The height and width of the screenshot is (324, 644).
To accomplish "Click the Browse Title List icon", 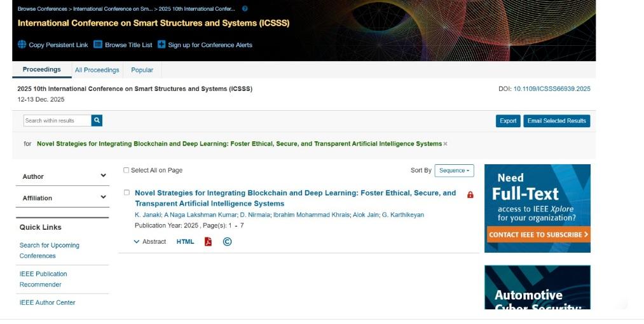I will (x=98, y=45).
